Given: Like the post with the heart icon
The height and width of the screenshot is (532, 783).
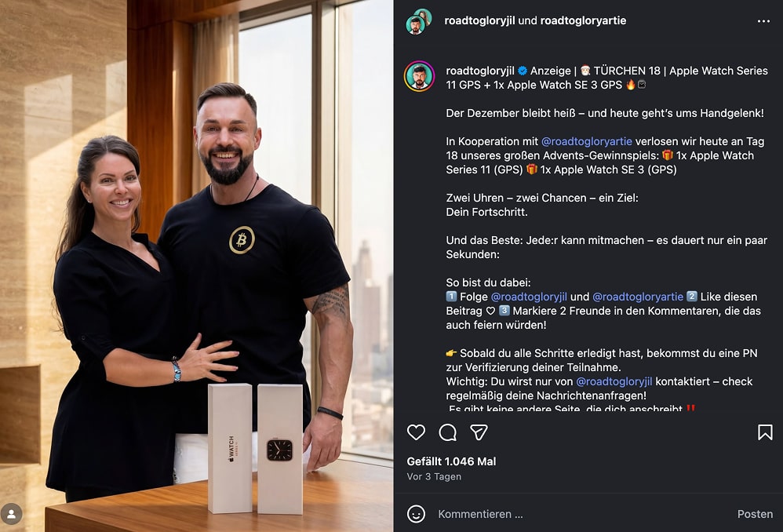Looking at the screenshot, I should (416, 432).
